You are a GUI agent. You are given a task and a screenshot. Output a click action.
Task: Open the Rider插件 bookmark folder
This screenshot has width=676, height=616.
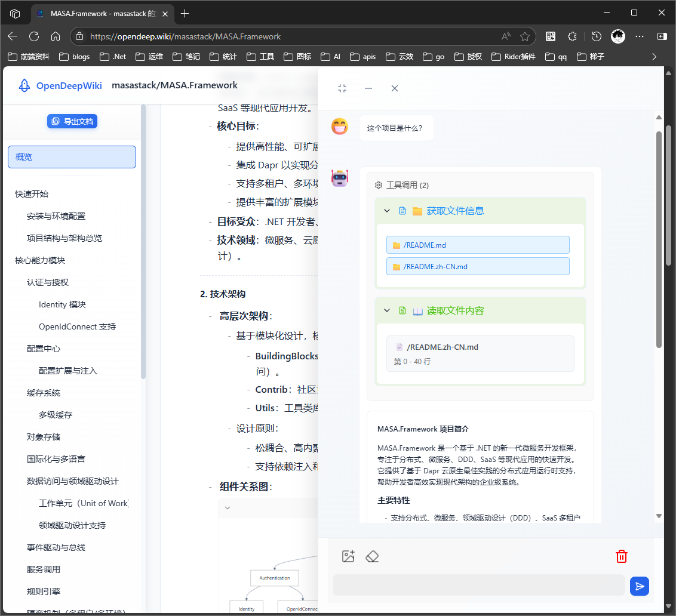click(514, 57)
